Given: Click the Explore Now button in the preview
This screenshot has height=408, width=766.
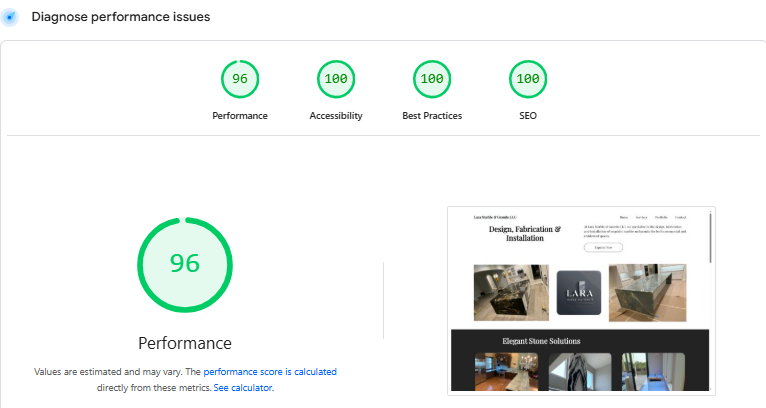Looking at the screenshot, I should click(602, 246).
